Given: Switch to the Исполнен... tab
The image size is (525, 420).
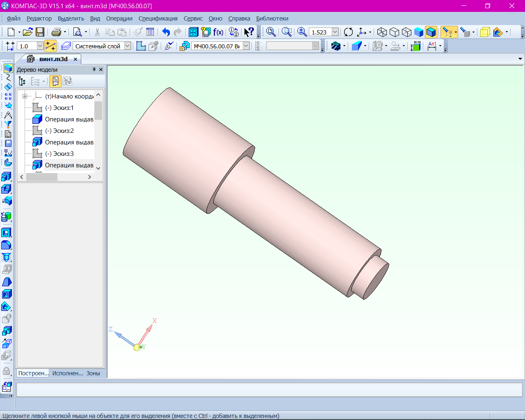Looking at the screenshot, I should [68, 373].
